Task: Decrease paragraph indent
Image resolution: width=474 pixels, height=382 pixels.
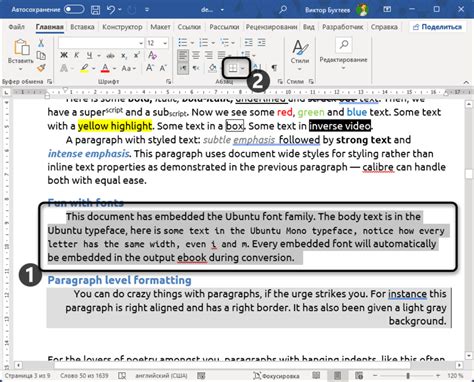Action: [x=248, y=43]
